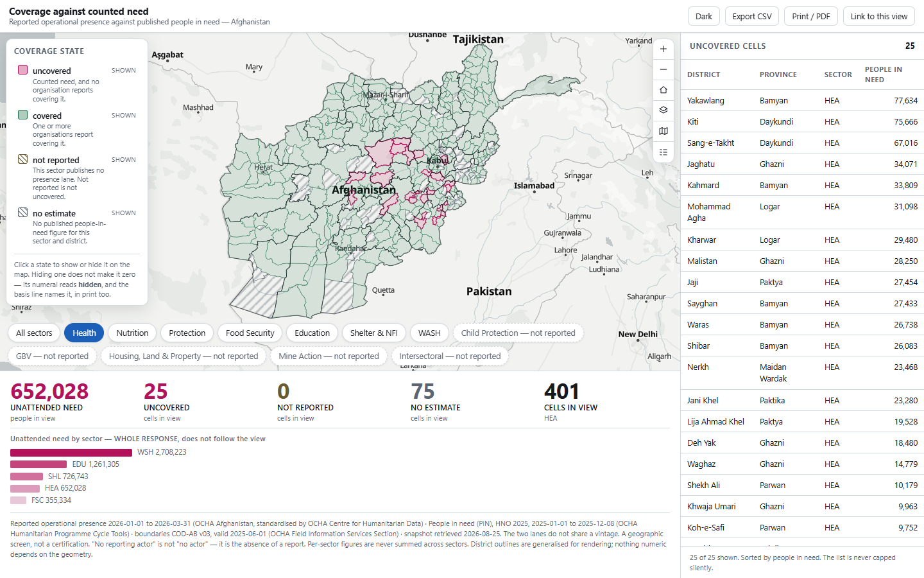Switch basemap using the map icon
The width and height of the screenshot is (924, 578).
coord(663,131)
